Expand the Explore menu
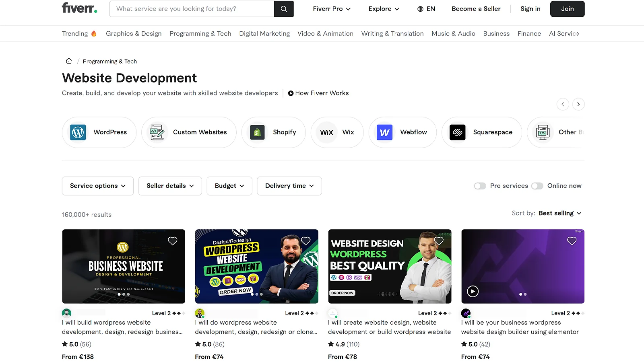The image size is (644, 362). 384,9
